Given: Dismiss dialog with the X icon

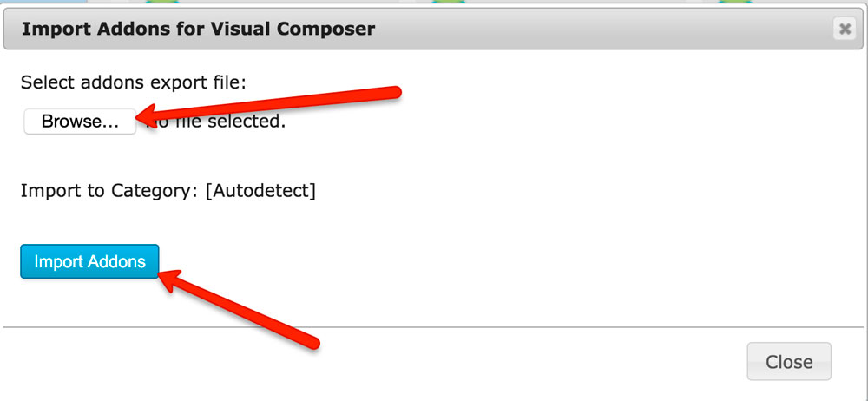Looking at the screenshot, I should tap(845, 29).
